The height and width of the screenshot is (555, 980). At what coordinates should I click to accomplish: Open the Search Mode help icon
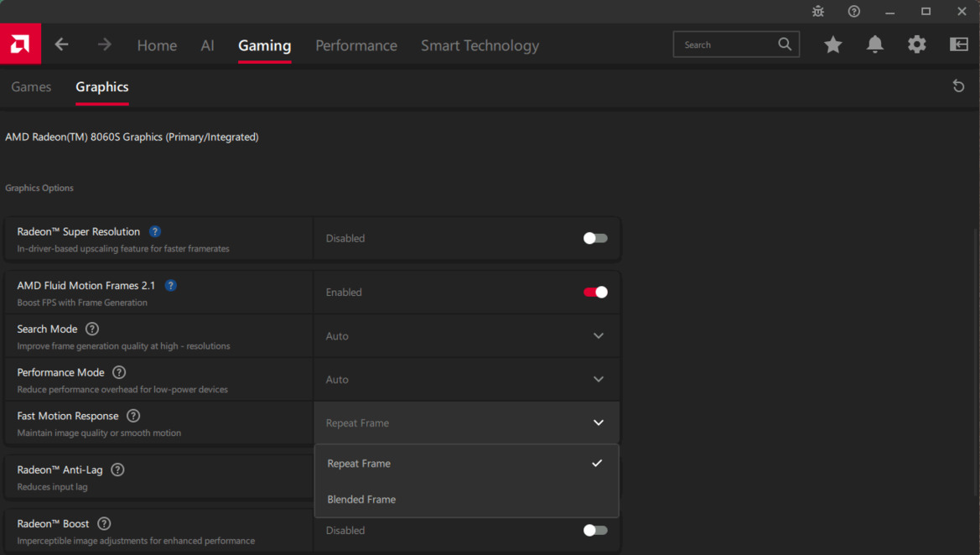[92, 329]
